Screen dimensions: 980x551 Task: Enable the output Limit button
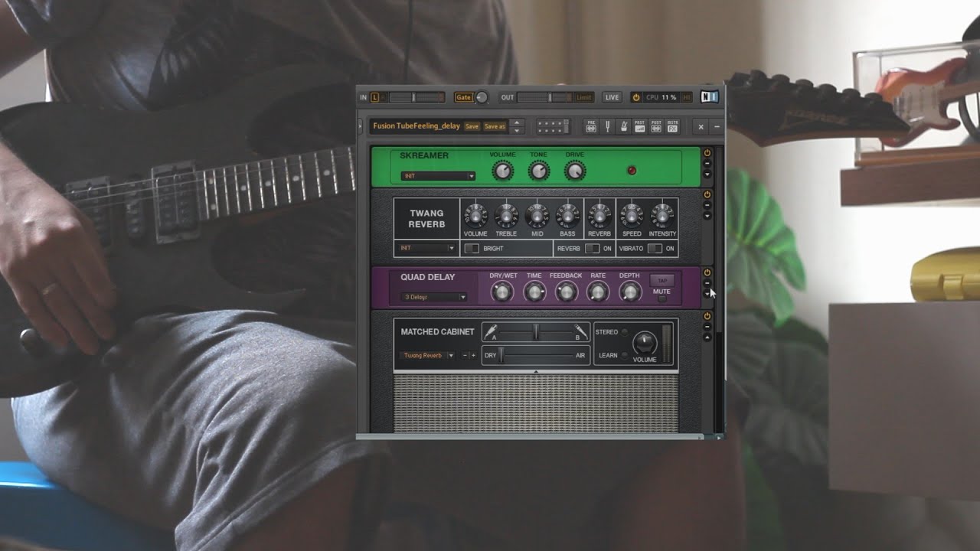click(x=584, y=97)
